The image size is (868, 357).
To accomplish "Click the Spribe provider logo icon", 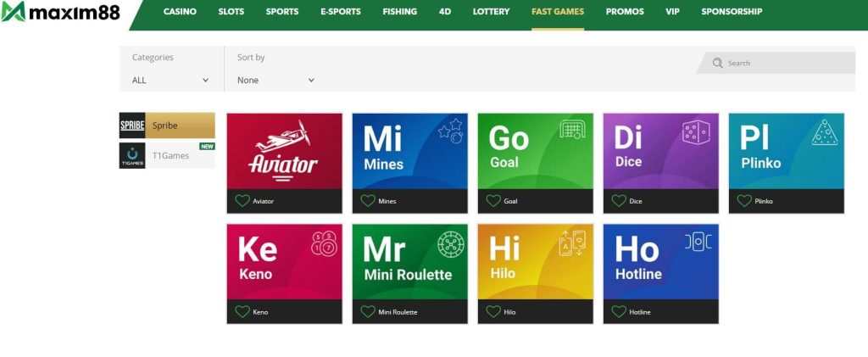I will (132, 126).
